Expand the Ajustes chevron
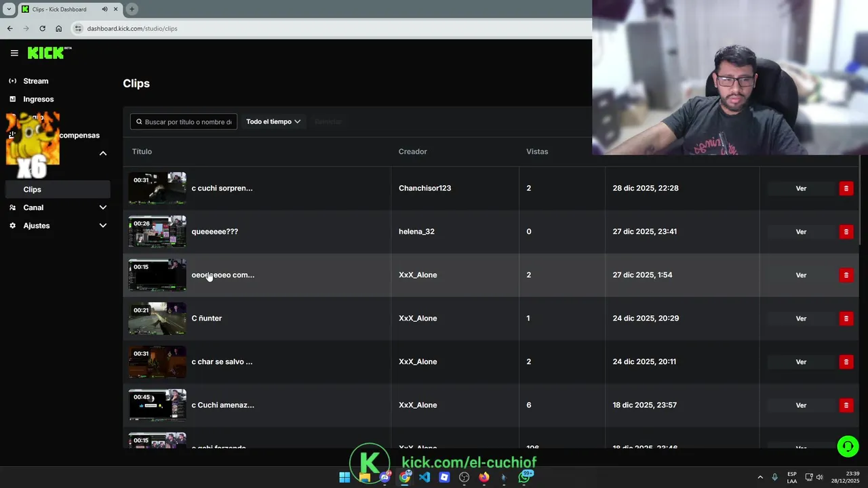The height and width of the screenshot is (488, 868). click(x=103, y=226)
